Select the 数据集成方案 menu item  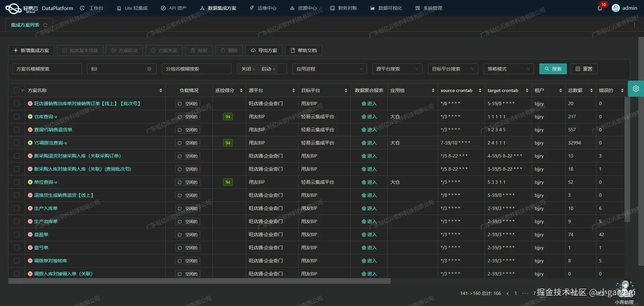[218, 8]
